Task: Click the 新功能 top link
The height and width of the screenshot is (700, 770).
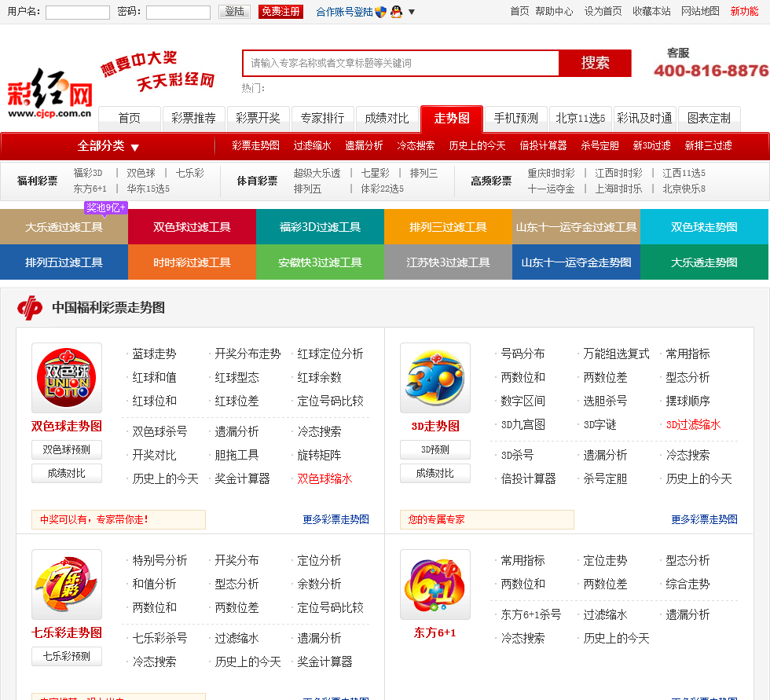Action: click(x=744, y=11)
